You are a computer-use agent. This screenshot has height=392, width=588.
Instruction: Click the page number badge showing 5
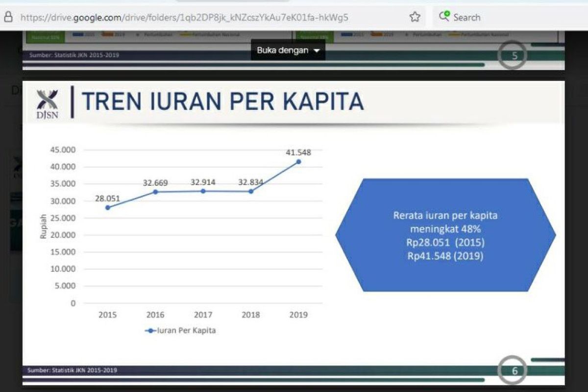[x=514, y=56]
